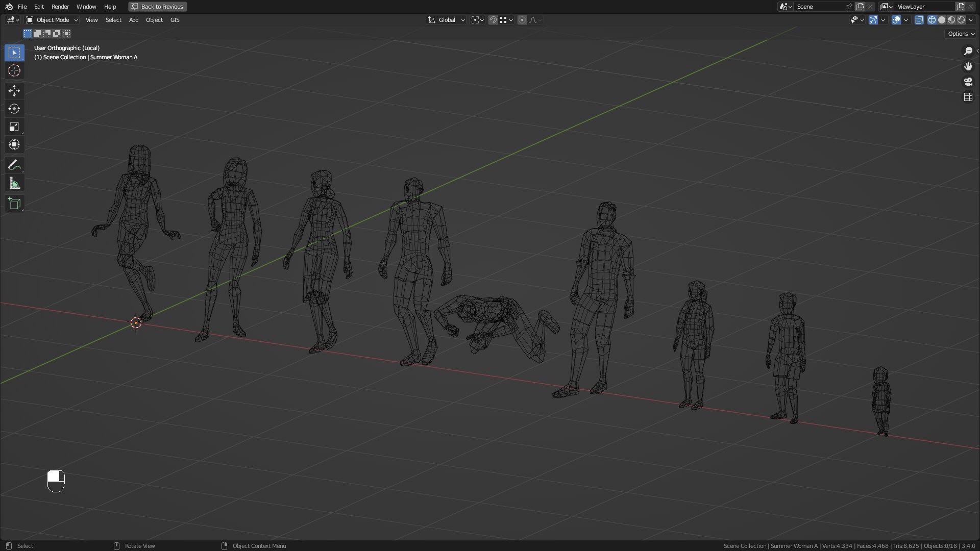Open the Add menu

pyautogui.click(x=134, y=20)
